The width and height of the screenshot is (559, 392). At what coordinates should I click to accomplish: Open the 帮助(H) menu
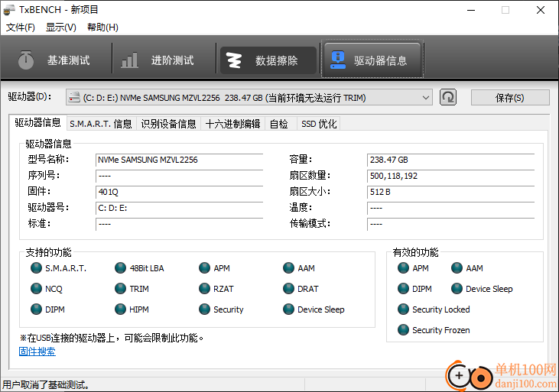pos(102,27)
